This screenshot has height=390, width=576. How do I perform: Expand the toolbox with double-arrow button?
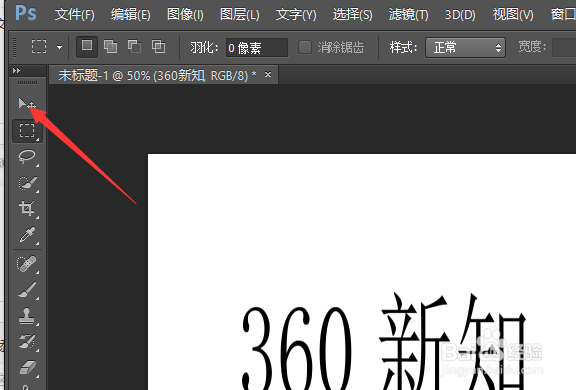click(17, 71)
